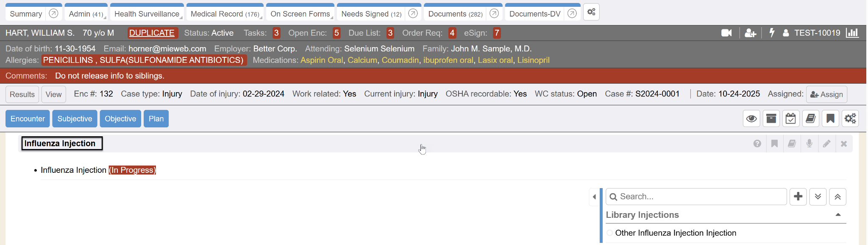Click the archive box toolbar icon
Viewport: 868px width, 245px height.
tap(771, 118)
